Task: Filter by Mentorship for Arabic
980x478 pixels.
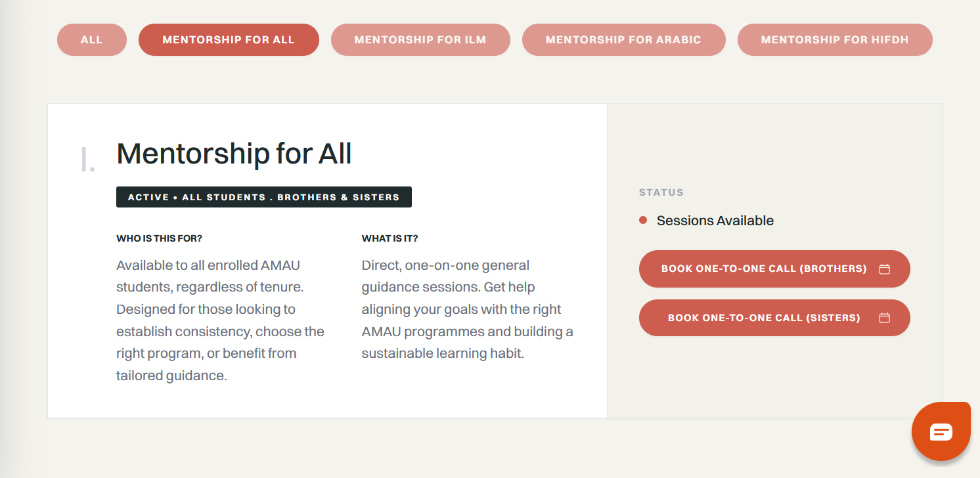Action: click(x=623, y=40)
